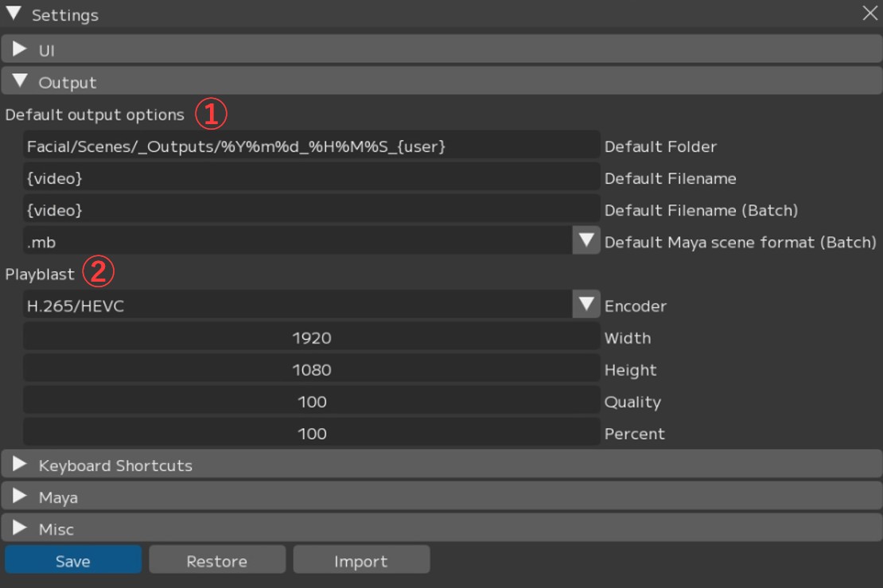This screenshot has width=883, height=588.
Task: Click the Quality value field
Action: (x=311, y=402)
